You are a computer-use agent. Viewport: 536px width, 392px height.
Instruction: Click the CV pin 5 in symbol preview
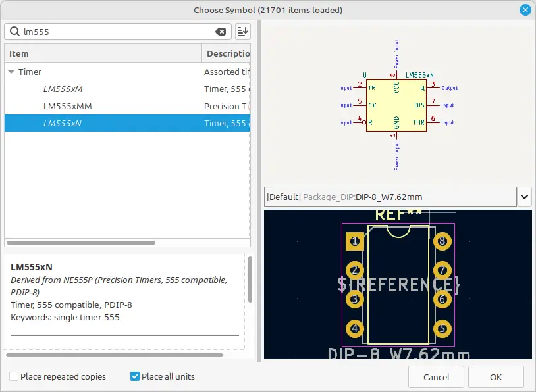point(360,105)
